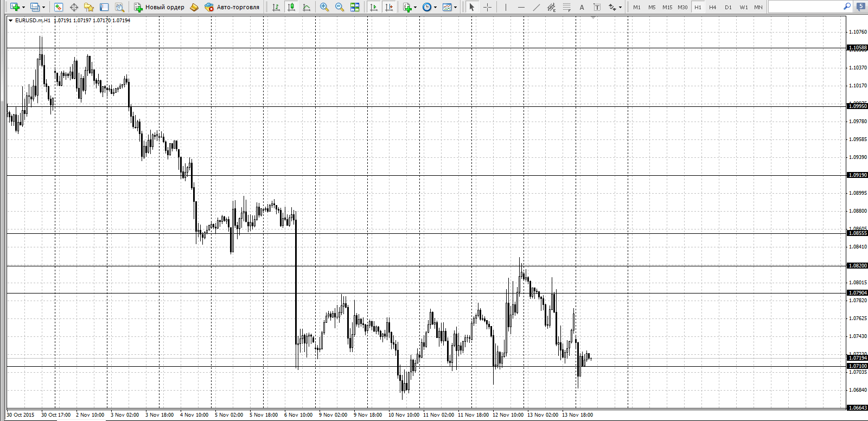Open the MetaEditor icon

tap(194, 7)
